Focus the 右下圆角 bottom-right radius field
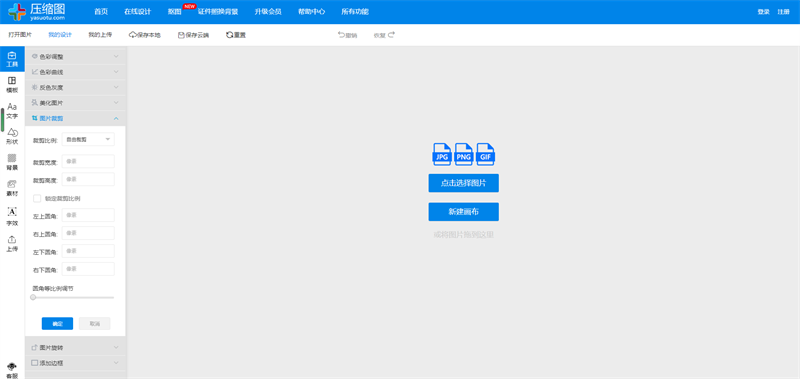800x379 pixels. [x=88, y=268]
